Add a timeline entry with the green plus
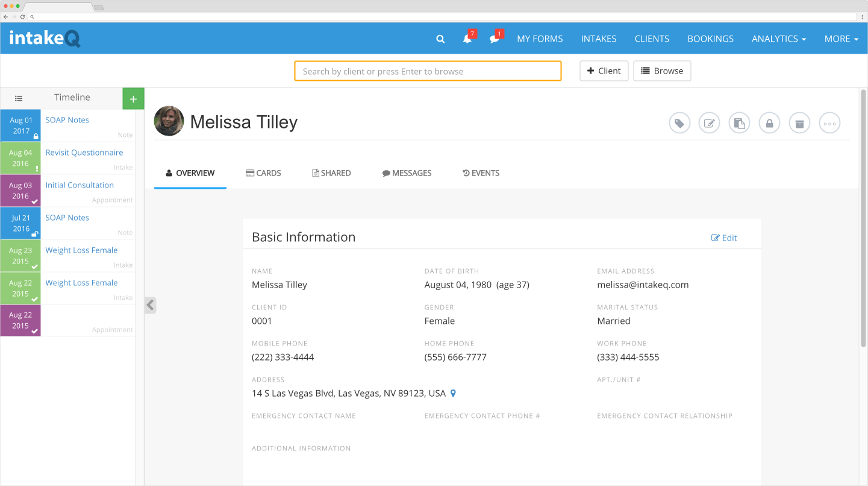The width and height of the screenshot is (868, 486). (x=133, y=98)
